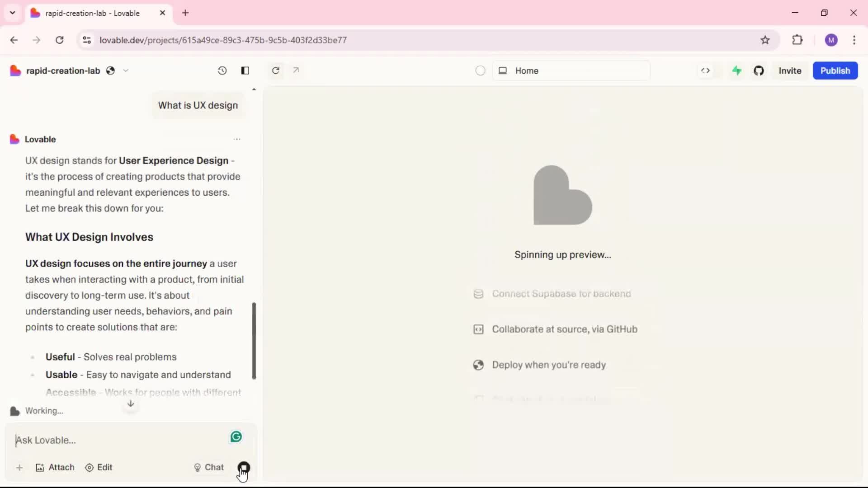Click the chat scroll up arrow
The image size is (868, 488).
tap(254, 89)
